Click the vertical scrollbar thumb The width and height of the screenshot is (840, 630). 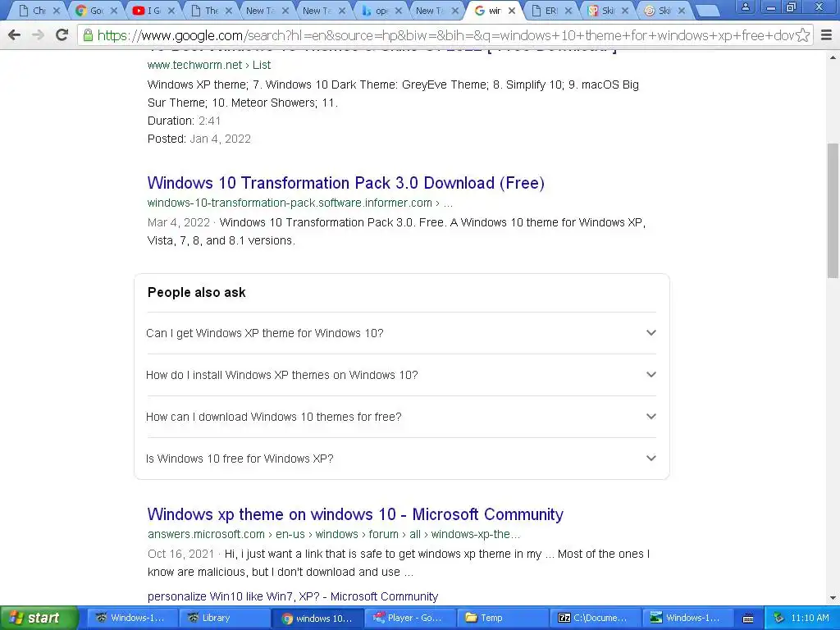pyautogui.click(x=833, y=211)
